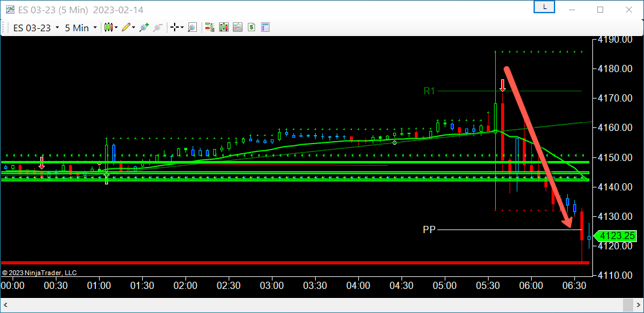Minimize the chart window
The height and width of the screenshot is (313, 644).
click(x=571, y=10)
